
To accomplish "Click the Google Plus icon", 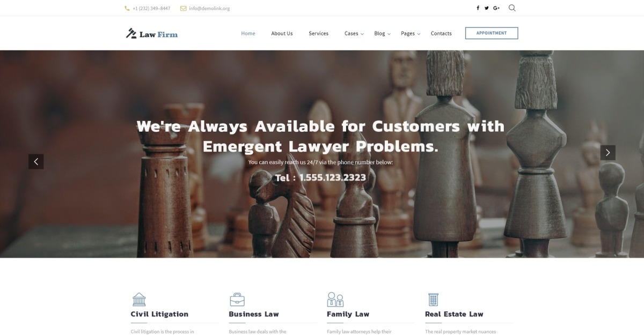I will click(496, 8).
